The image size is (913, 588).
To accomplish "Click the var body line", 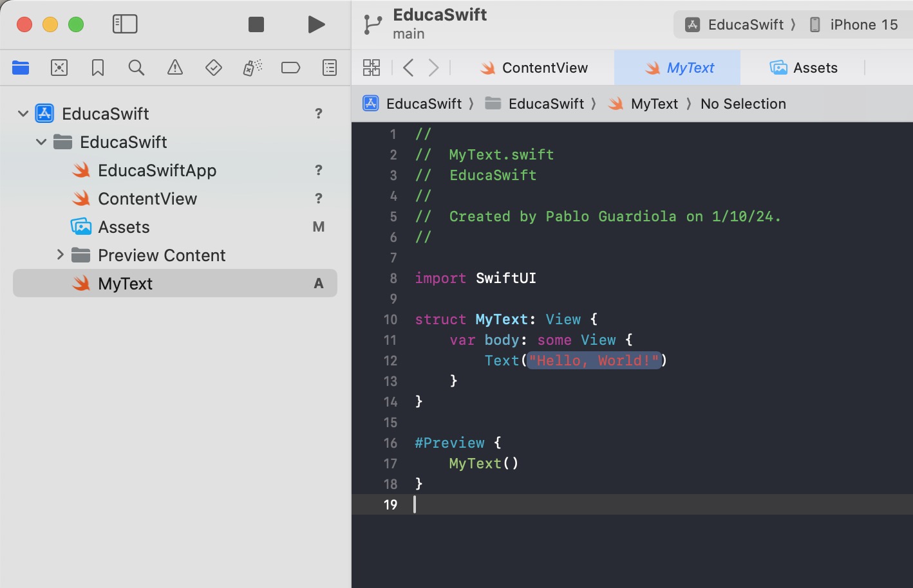I will 541,340.
